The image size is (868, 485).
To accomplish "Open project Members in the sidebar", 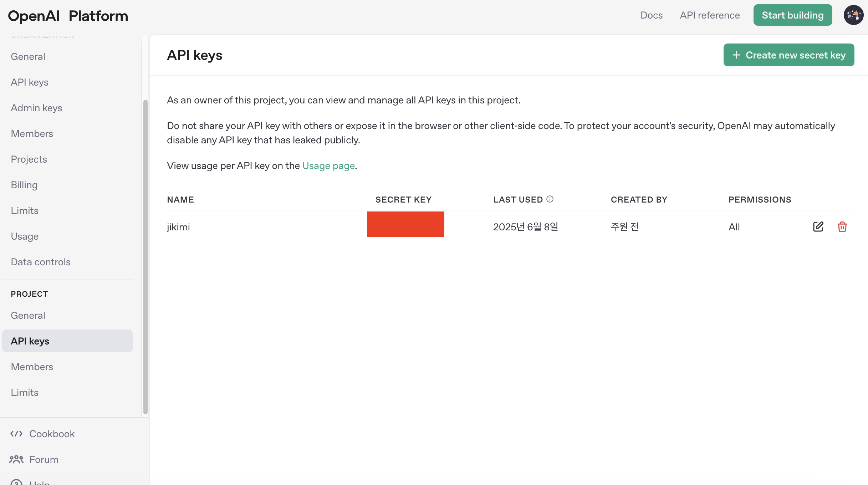I will [32, 367].
